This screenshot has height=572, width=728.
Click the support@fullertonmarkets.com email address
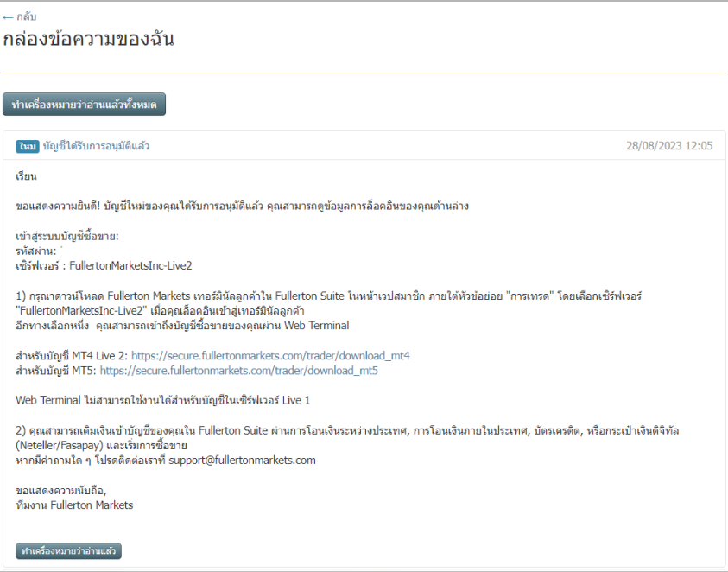[x=242, y=461]
